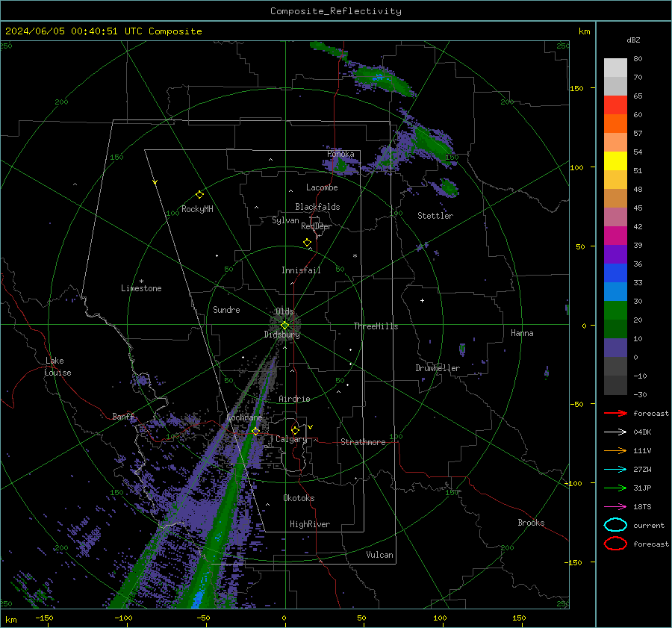Click the 27ZW legend label

coord(642,470)
